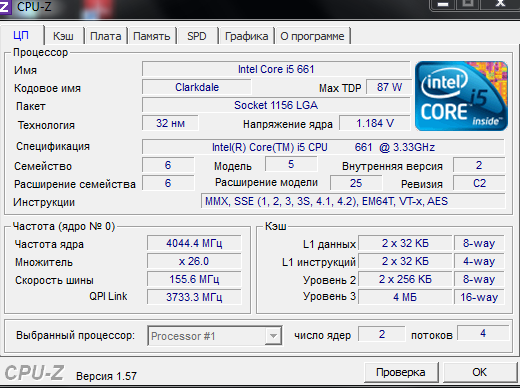Click the Кодовое имя label
This screenshot has height=388, width=520.
point(47,88)
